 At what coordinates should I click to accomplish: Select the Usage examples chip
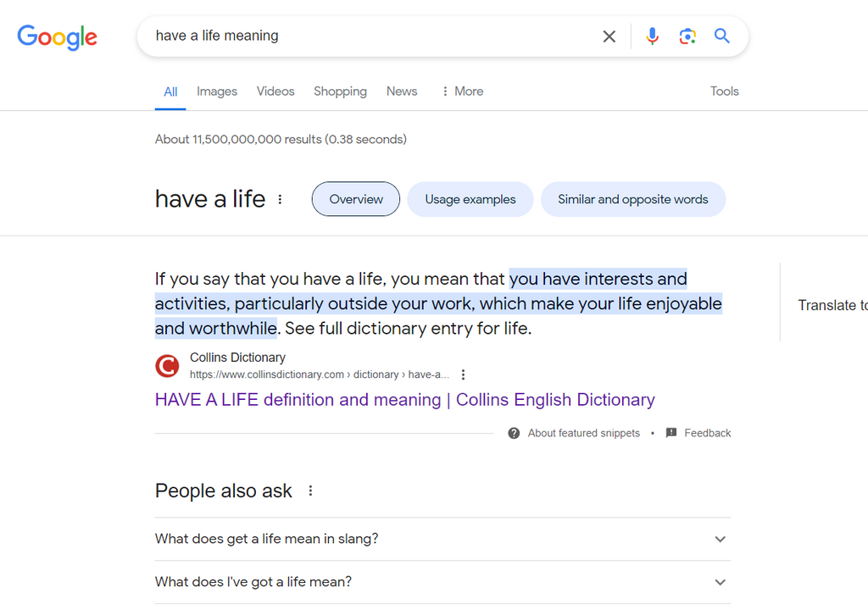[x=470, y=199]
